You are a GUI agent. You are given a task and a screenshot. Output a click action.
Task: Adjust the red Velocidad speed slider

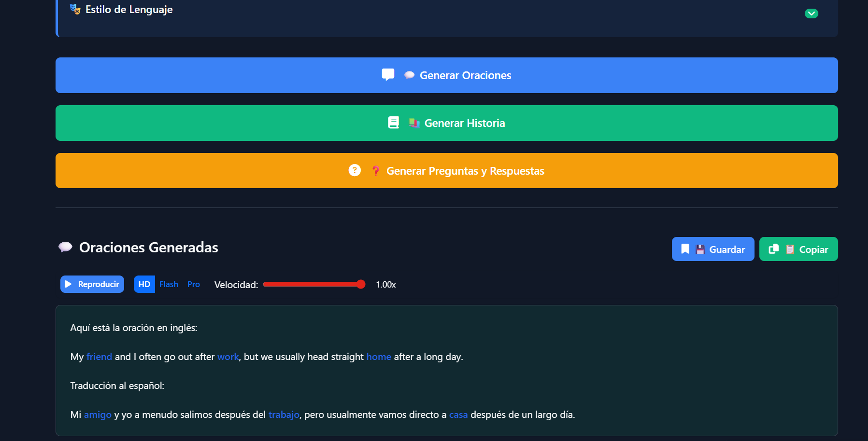[x=314, y=284]
